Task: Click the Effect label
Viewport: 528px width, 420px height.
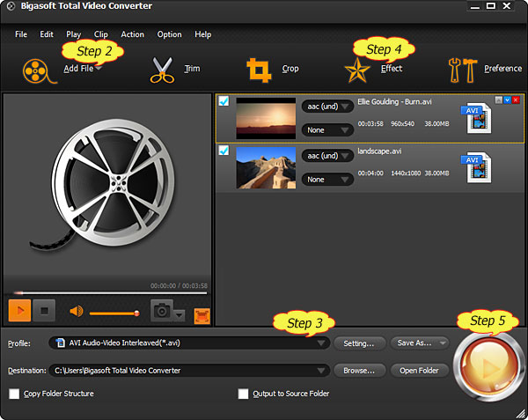Action: 392,69
